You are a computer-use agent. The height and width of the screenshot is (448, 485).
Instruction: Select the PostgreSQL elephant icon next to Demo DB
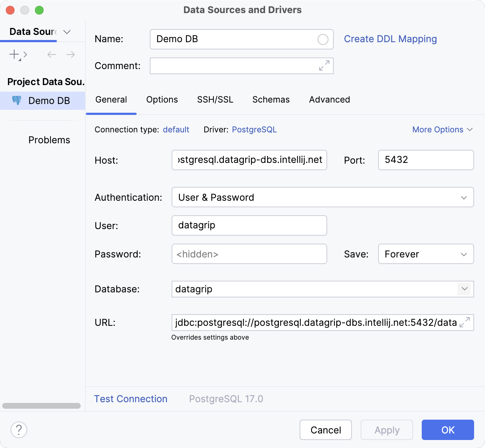(17, 100)
